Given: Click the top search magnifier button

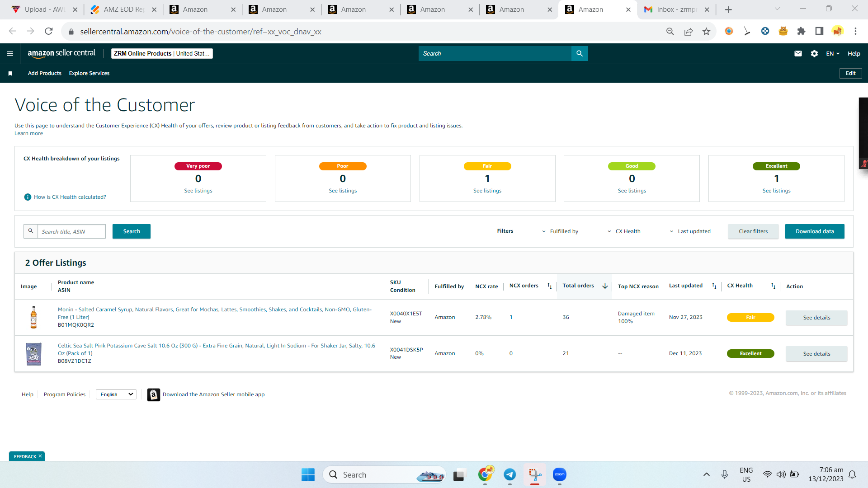Looking at the screenshot, I should [x=580, y=53].
